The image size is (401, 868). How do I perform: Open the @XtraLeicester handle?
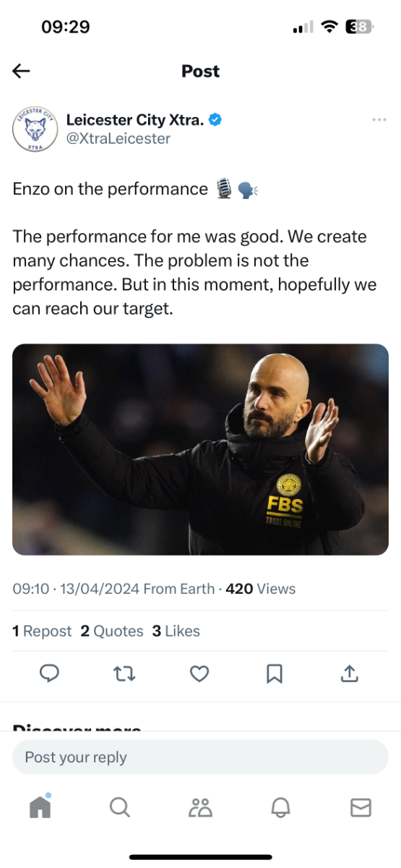[x=118, y=138]
